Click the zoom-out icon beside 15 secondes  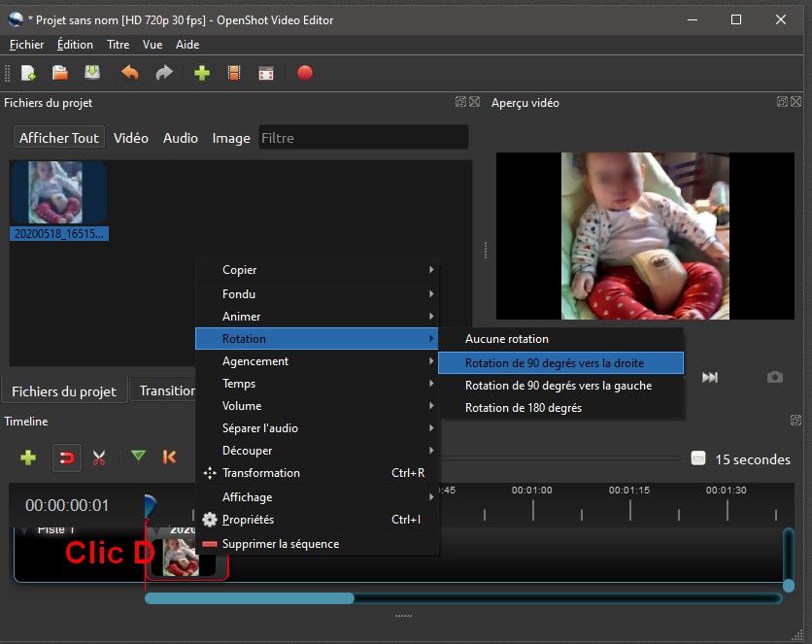click(x=698, y=458)
